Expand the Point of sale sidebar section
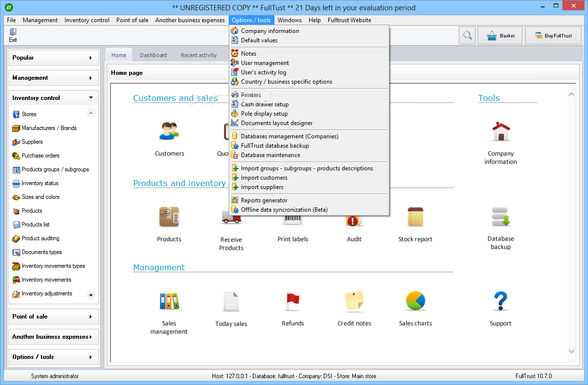The width and height of the screenshot is (588, 385). 54,317
